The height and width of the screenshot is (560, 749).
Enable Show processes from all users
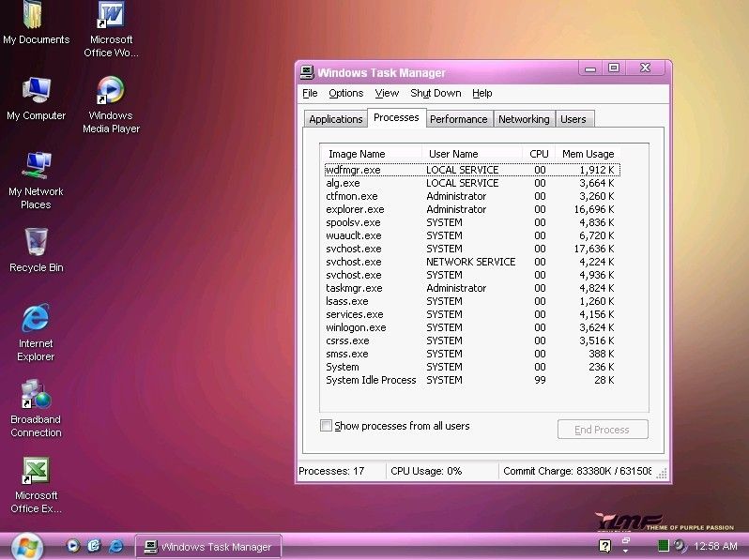326,425
